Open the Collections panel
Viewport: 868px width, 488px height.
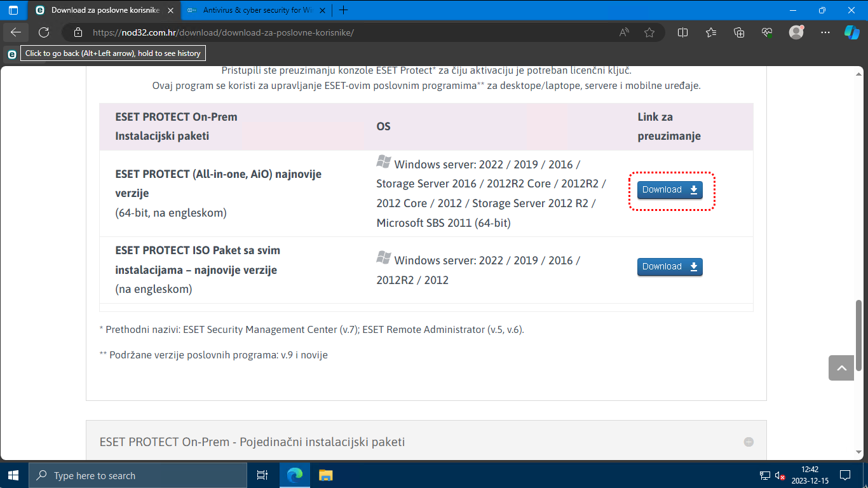[739, 32]
